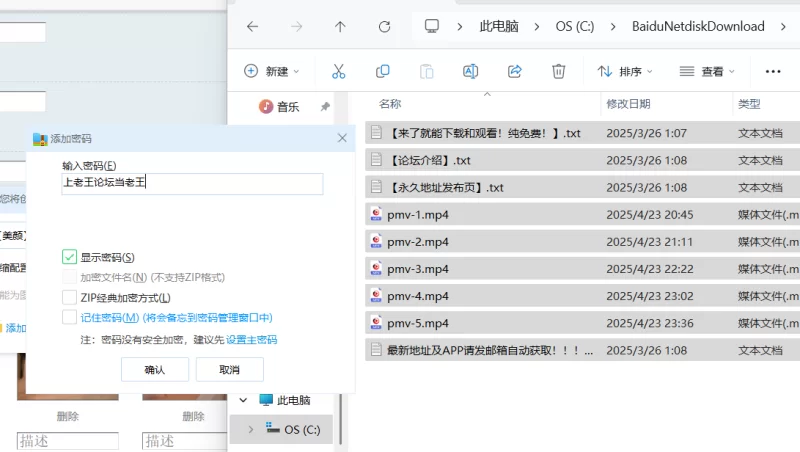
Task: Click the Copy icon in Explorer toolbar
Action: pyautogui.click(x=382, y=71)
